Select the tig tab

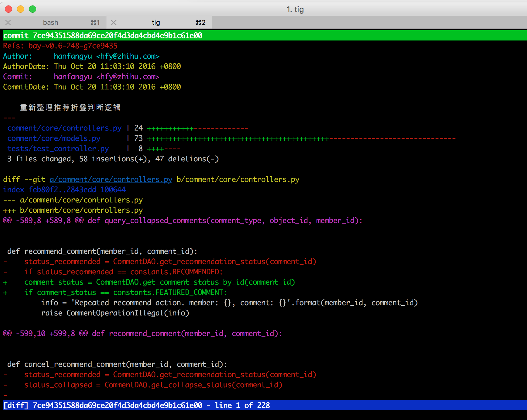(x=156, y=22)
